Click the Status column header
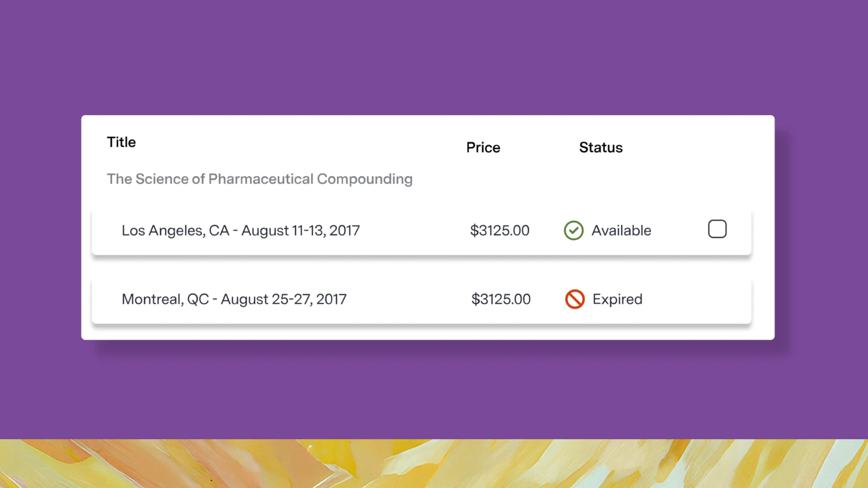868x488 pixels. (601, 148)
